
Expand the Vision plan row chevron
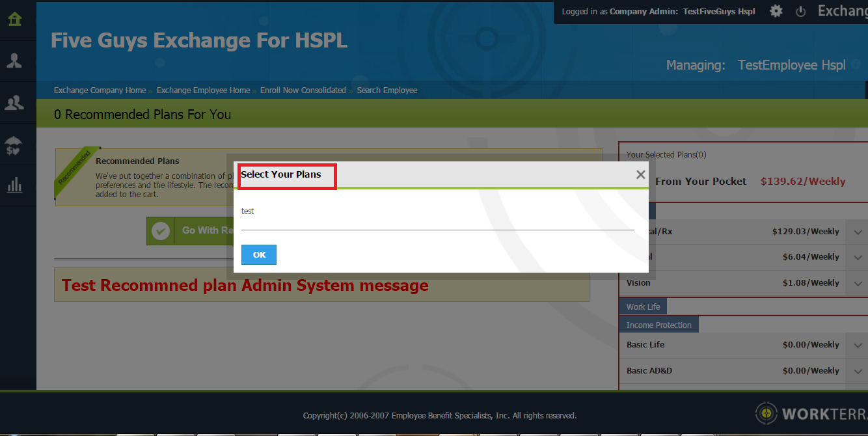click(x=858, y=283)
